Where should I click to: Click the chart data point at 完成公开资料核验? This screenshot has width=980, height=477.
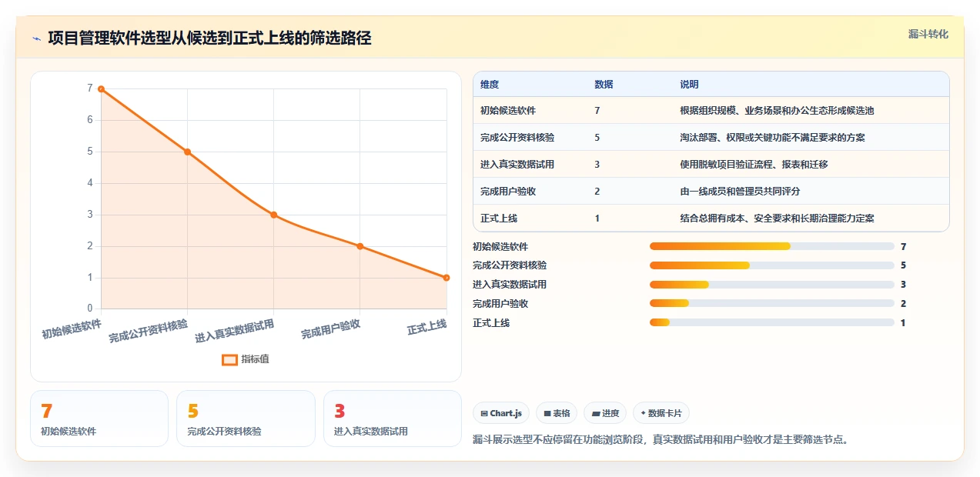(x=187, y=152)
